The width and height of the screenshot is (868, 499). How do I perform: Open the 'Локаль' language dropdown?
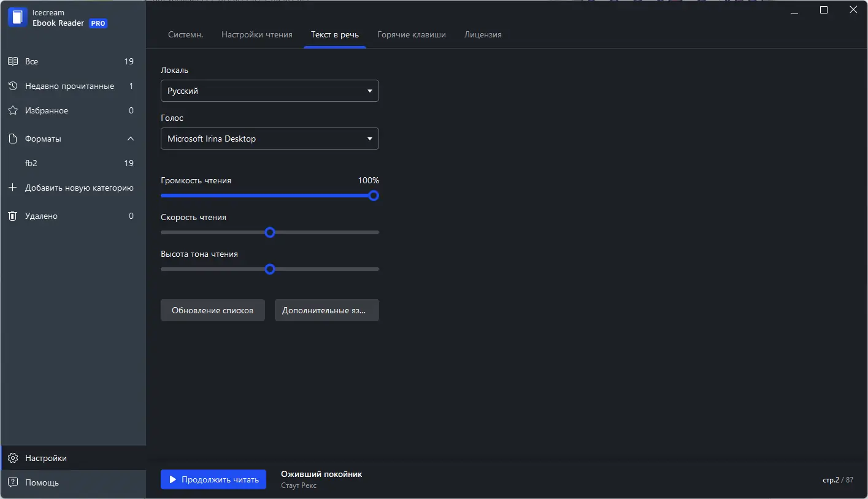click(x=269, y=91)
